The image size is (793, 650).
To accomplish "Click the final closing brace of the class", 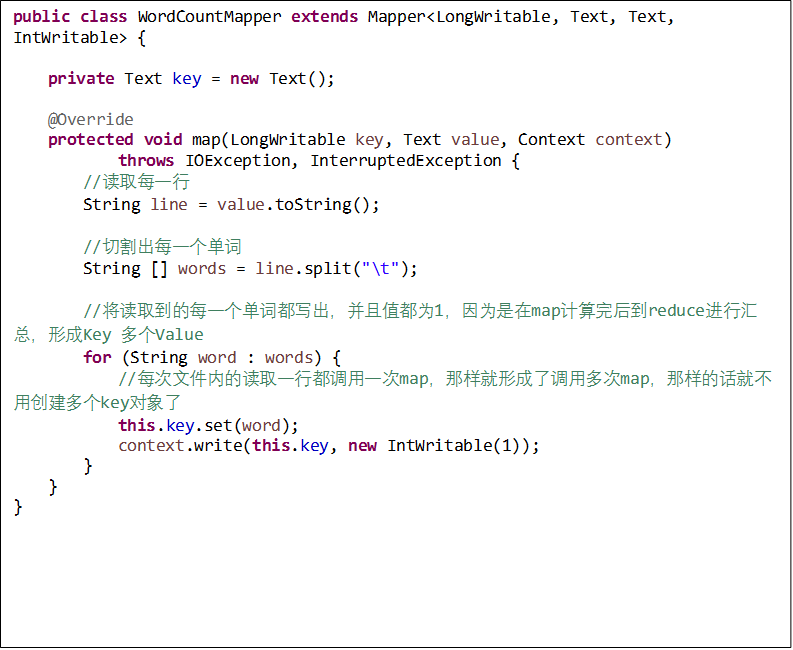I will 18,506.
